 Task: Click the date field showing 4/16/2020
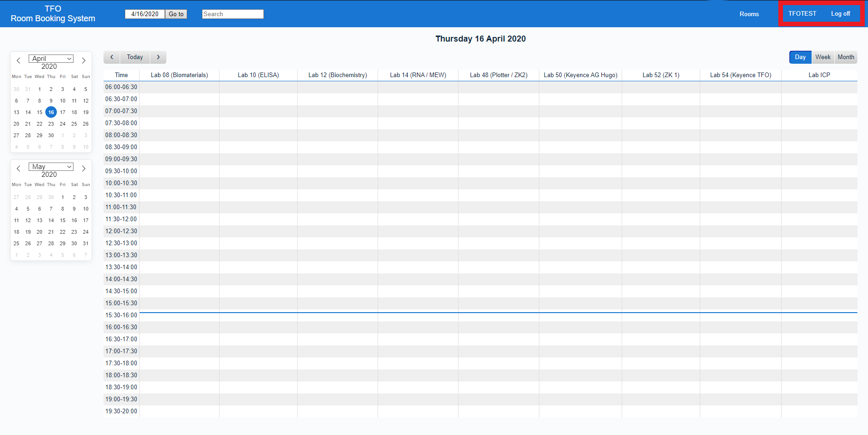(145, 14)
